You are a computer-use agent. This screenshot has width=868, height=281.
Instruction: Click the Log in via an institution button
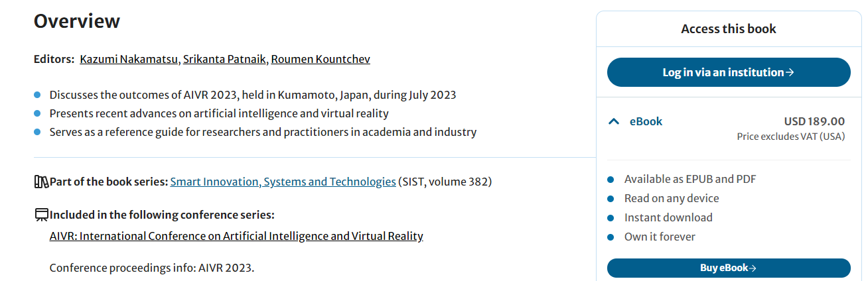click(729, 72)
